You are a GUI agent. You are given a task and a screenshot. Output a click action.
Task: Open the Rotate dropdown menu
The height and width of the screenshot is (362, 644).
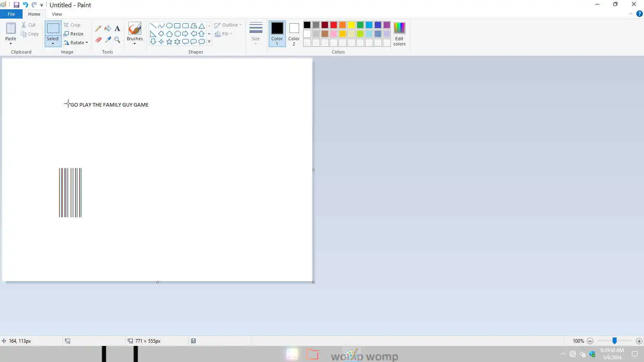(76, 43)
